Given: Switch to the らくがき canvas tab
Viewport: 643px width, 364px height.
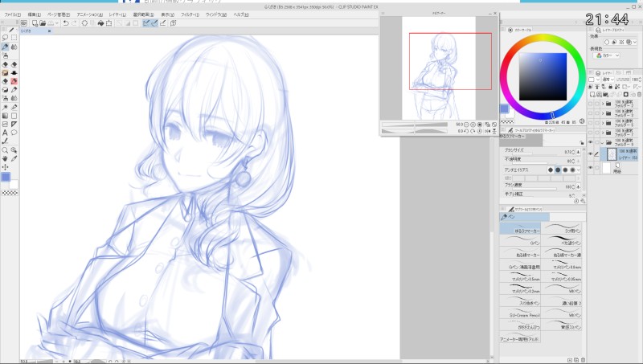Looking at the screenshot, I should pyautogui.click(x=35, y=31).
